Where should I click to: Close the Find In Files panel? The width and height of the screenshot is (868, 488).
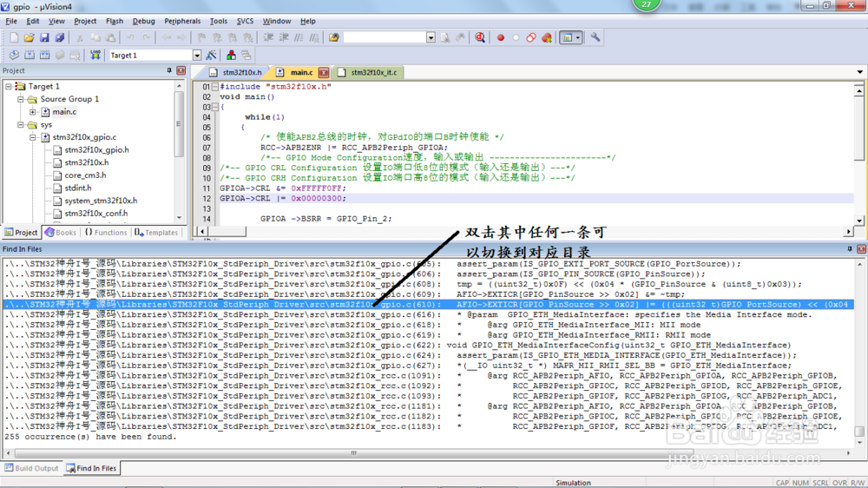point(861,249)
